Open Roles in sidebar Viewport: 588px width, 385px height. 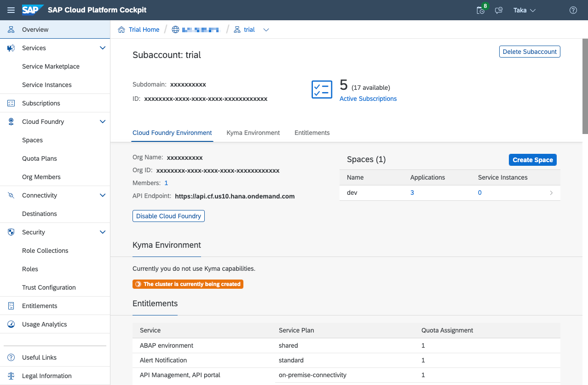pyautogui.click(x=30, y=269)
